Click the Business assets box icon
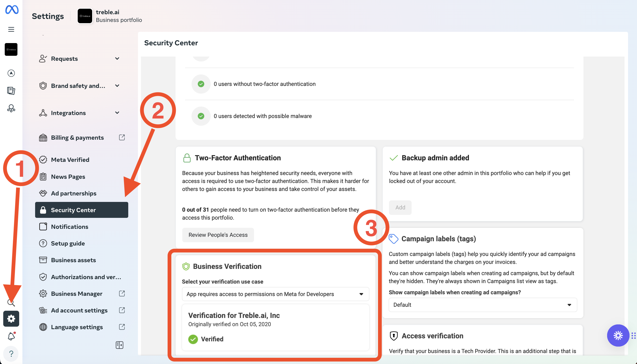 coord(43,260)
